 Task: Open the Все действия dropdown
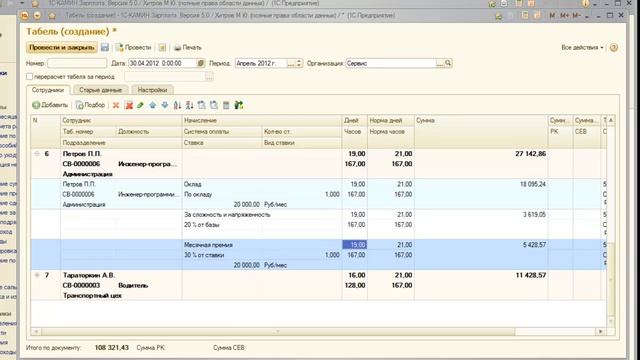click(x=582, y=47)
